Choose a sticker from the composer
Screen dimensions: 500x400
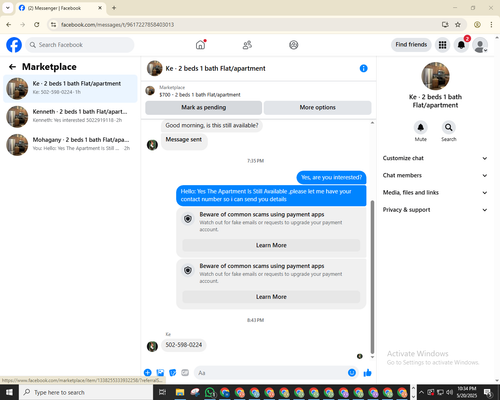[x=173, y=373]
